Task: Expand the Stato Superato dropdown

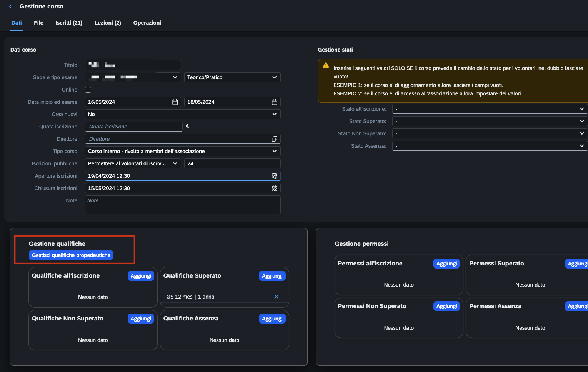Action: tap(489, 121)
